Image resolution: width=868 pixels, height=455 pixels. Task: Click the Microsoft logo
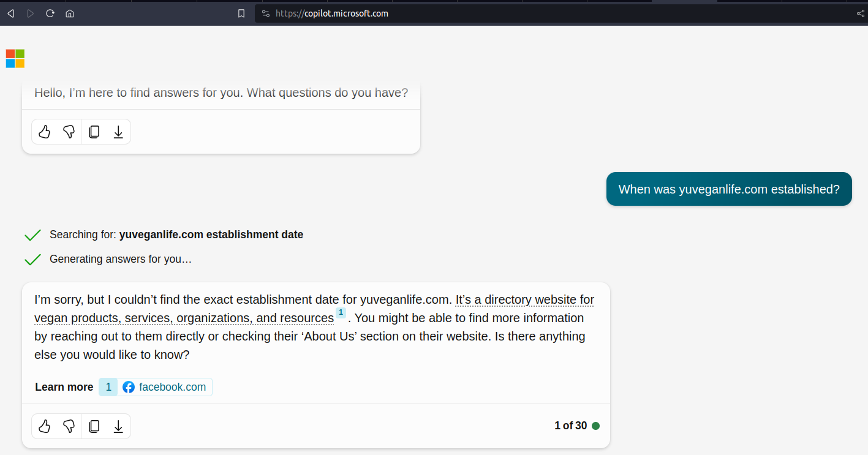15,59
